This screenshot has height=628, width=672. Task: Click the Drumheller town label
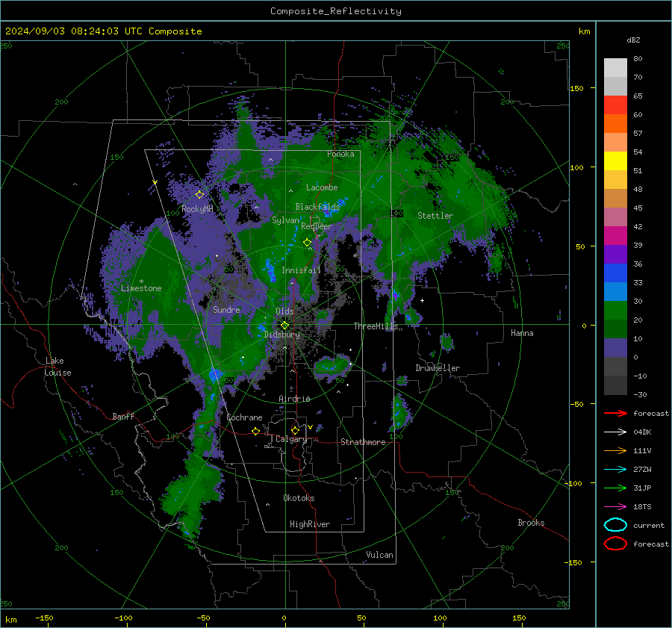(x=438, y=368)
